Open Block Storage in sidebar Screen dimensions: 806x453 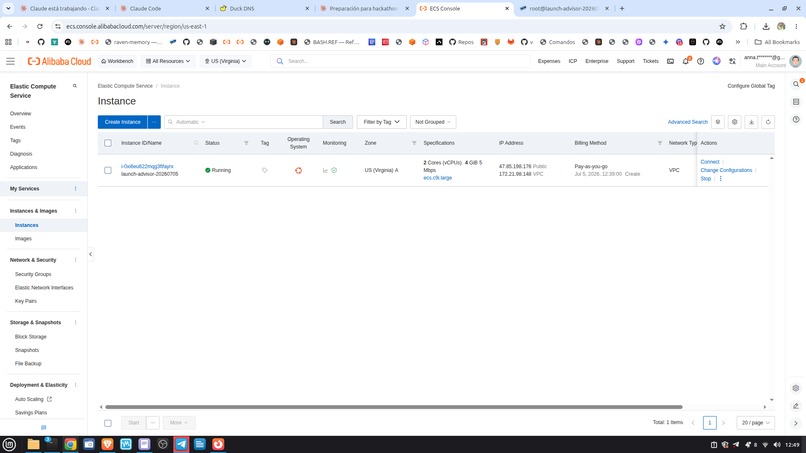(30, 337)
